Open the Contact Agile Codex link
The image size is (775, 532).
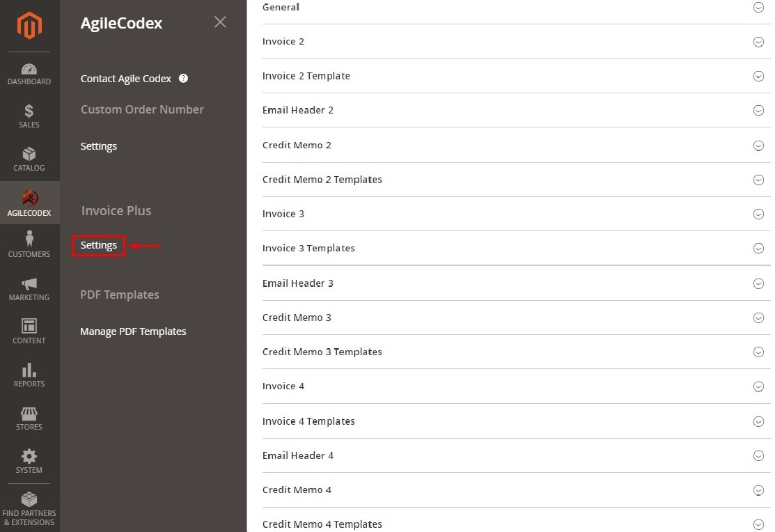pos(125,79)
